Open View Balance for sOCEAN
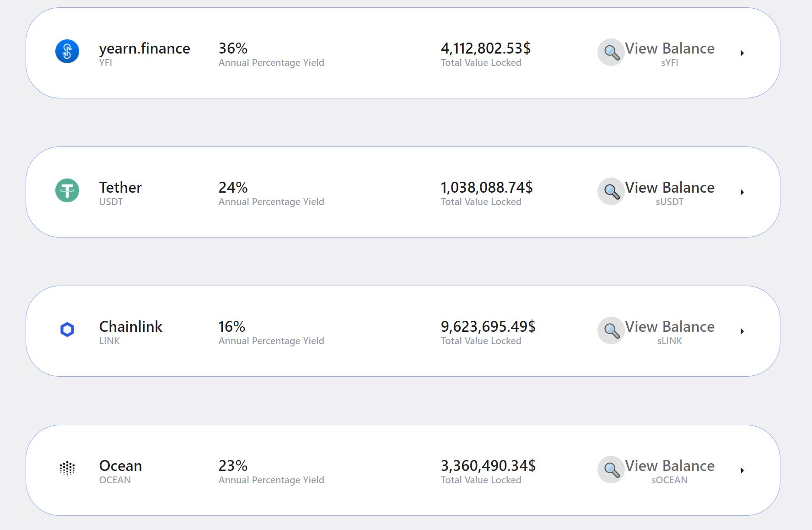Screen dimensions: 812x530 (669, 466)
